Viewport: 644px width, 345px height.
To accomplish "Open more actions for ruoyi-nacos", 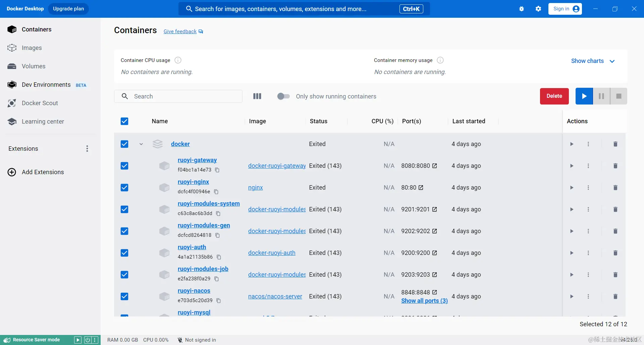I will 588,296.
